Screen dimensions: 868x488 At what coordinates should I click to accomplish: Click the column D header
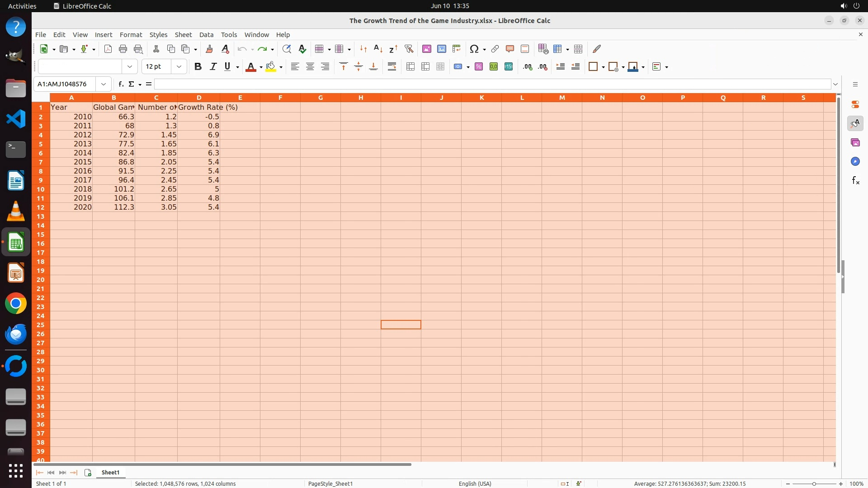198,98
